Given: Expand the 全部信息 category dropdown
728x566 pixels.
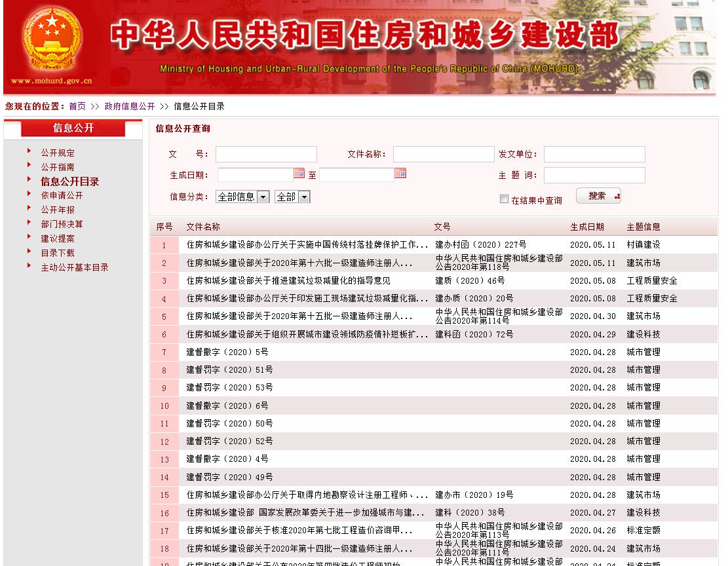Looking at the screenshot, I should pos(242,197).
